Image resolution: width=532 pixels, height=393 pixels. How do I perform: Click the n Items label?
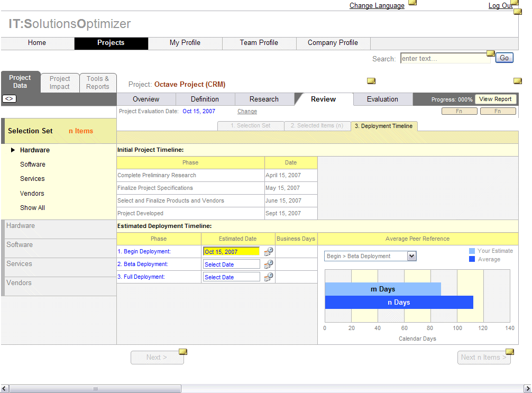click(81, 131)
